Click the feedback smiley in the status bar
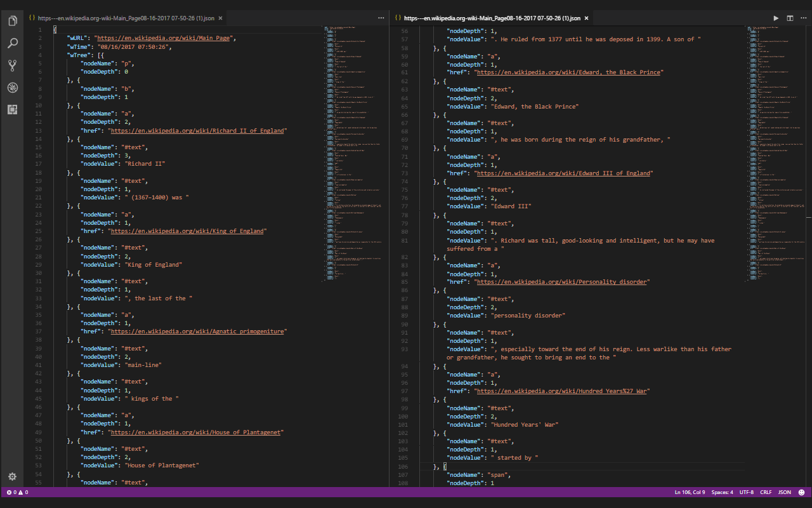The width and height of the screenshot is (812, 508). click(x=802, y=492)
